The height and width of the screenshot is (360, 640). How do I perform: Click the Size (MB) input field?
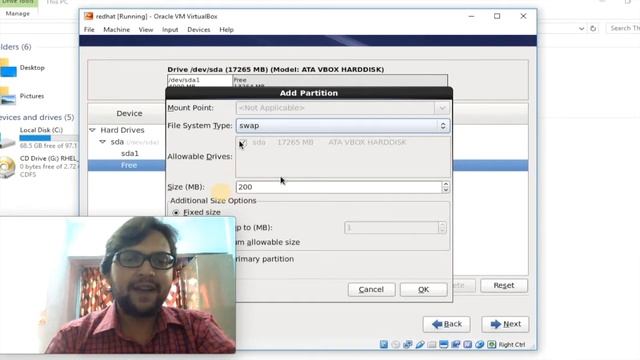(x=339, y=187)
